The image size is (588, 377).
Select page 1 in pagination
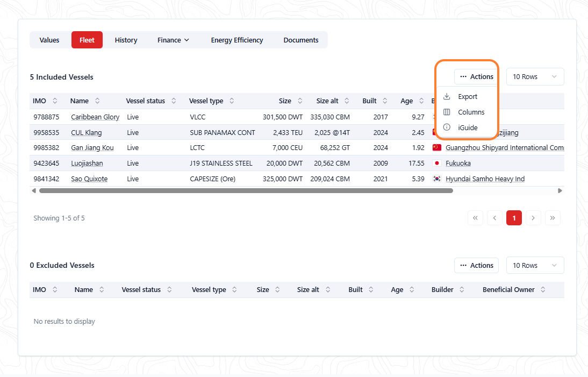[514, 218]
